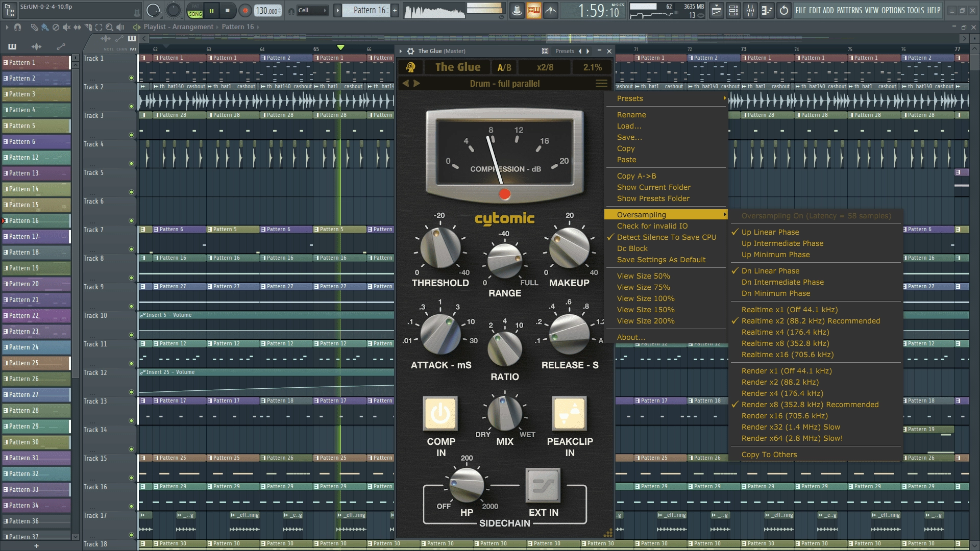Viewport: 980px width, 551px height.
Task: Click the DRY/WET MIX knob
Action: (504, 413)
